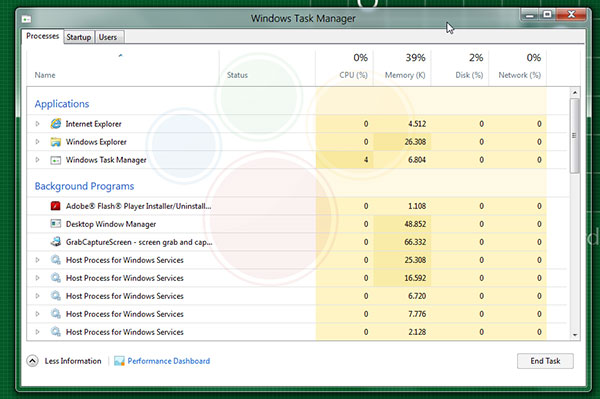Expand Host Process row with 16.592 memory
The image size is (600, 399).
(x=38, y=278)
